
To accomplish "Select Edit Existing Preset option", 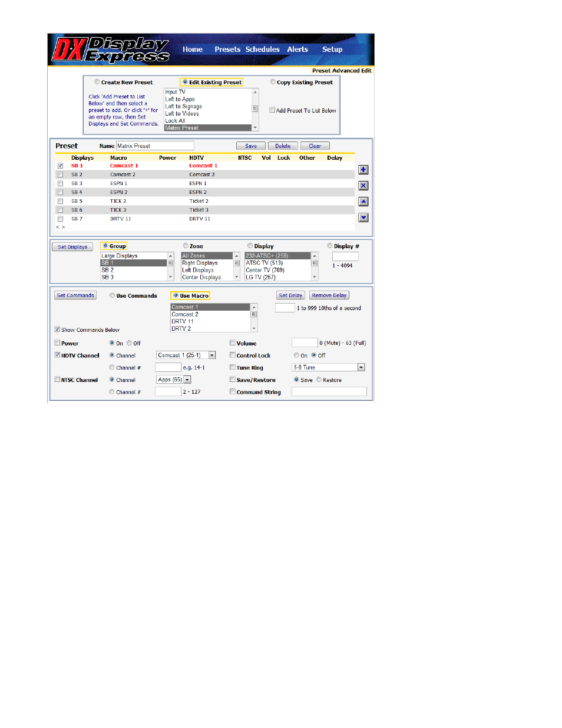I will [185, 82].
